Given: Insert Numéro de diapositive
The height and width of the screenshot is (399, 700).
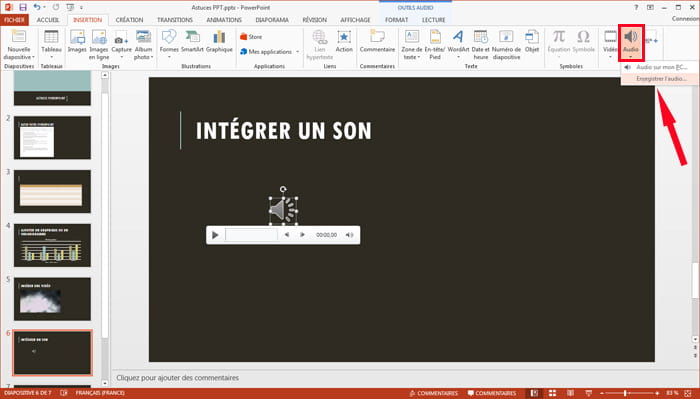Looking at the screenshot, I should 506,45.
